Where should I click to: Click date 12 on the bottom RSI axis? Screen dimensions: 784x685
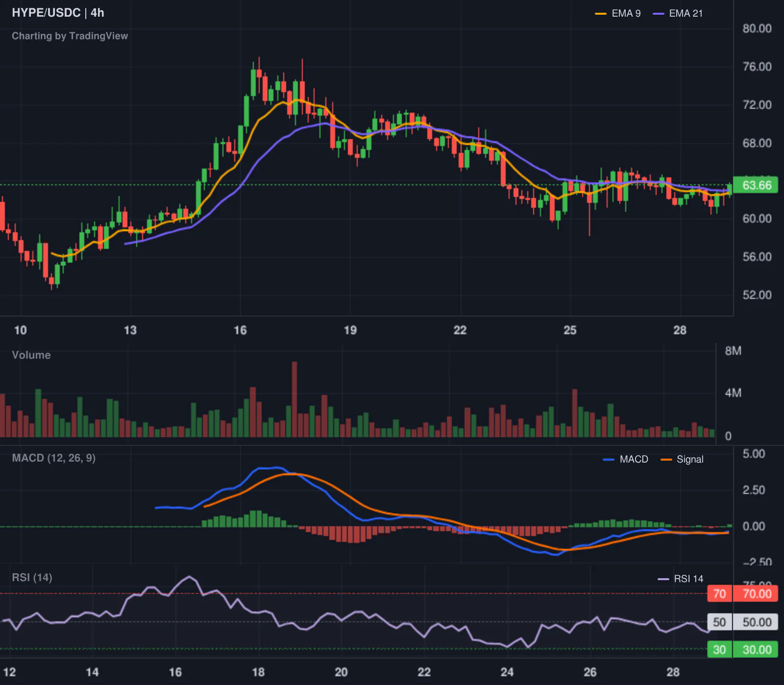coord(9,672)
